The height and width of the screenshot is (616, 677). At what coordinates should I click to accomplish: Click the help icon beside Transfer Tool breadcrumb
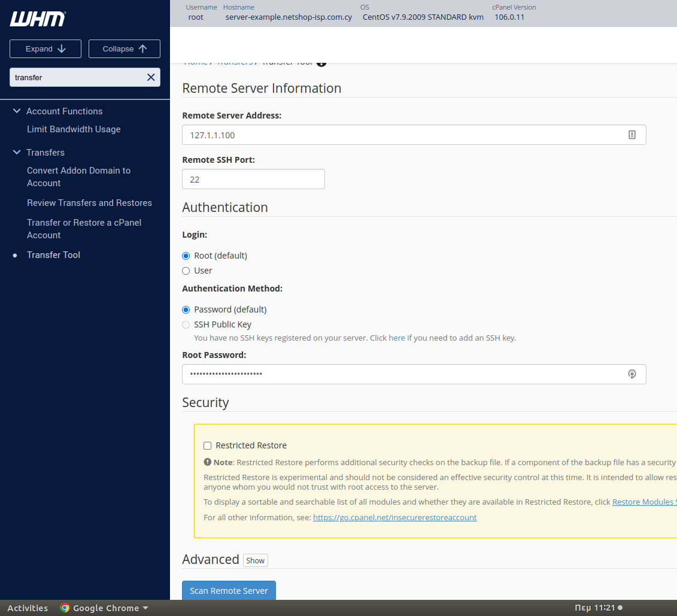point(321,63)
